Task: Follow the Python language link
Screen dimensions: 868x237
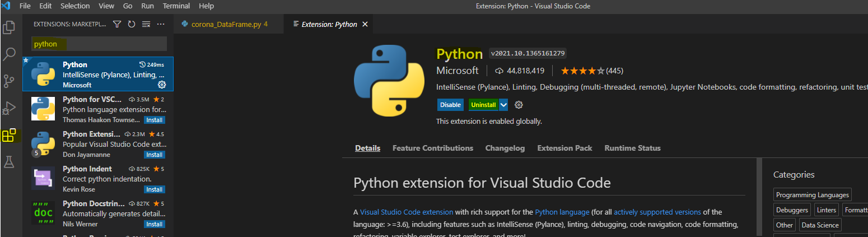Action: pyautogui.click(x=562, y=212)
